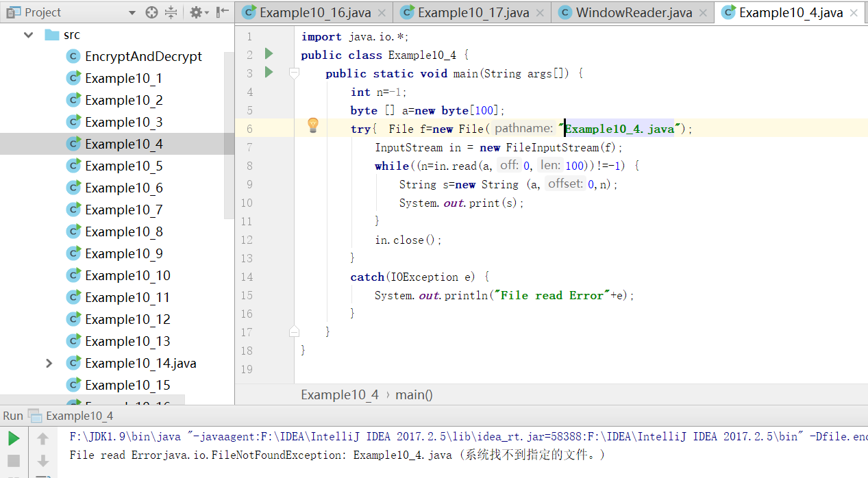868x478 pixels.
Task: Select Example10_15 in project tree
Action: coord(128,386)
